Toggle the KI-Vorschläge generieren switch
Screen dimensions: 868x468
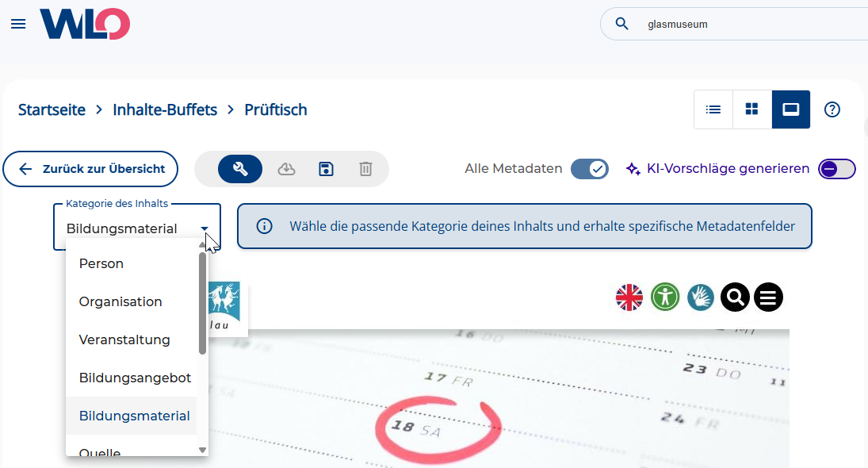point(837,169)
